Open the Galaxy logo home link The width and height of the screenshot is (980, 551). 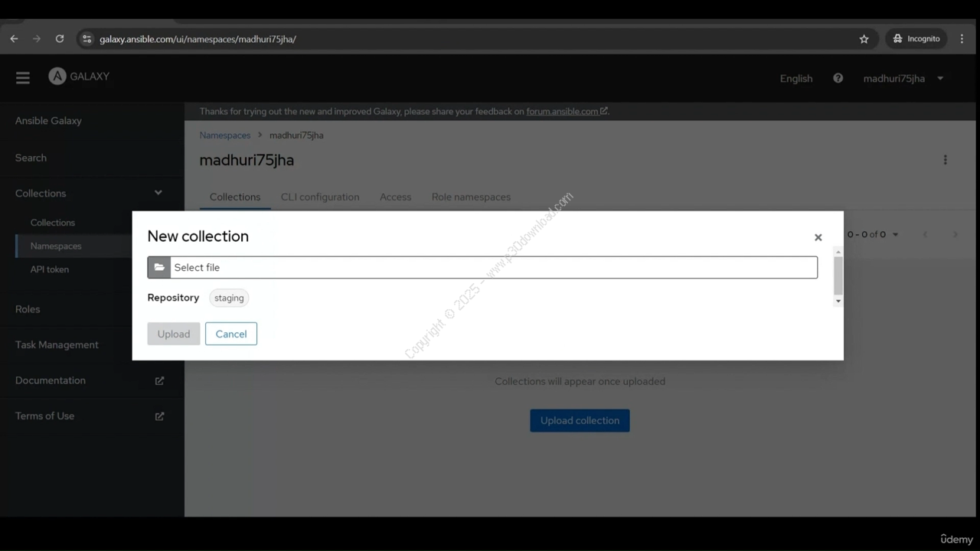click(x=79, y=77)
